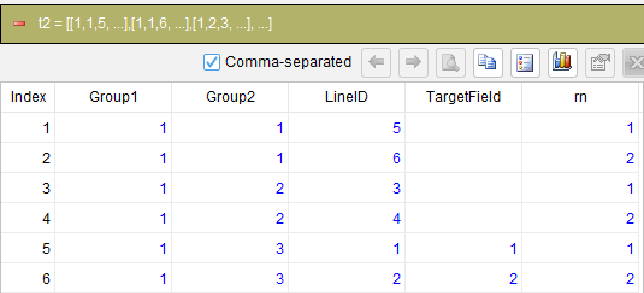
Task: Click the properties sheet icon
Action: pos(599,63)
